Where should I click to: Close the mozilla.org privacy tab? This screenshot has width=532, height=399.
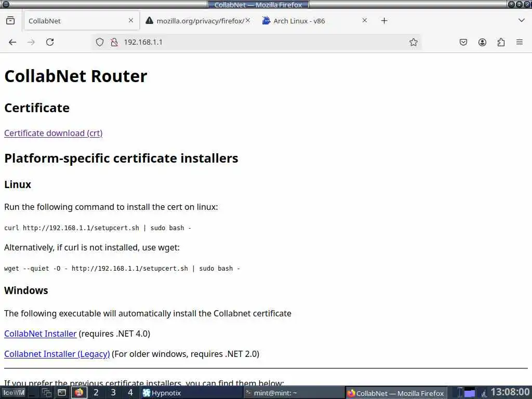(248, 21)
